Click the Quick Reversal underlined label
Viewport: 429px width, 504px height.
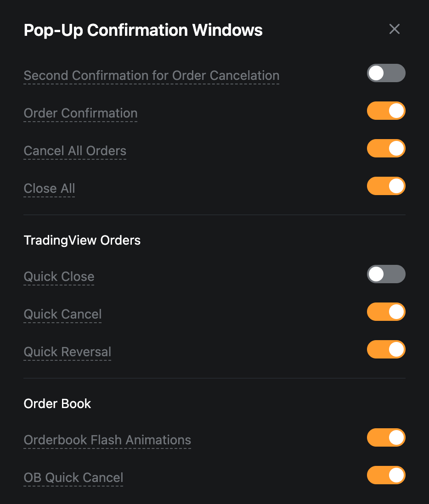pyautogui.click(x=68, y=352)
